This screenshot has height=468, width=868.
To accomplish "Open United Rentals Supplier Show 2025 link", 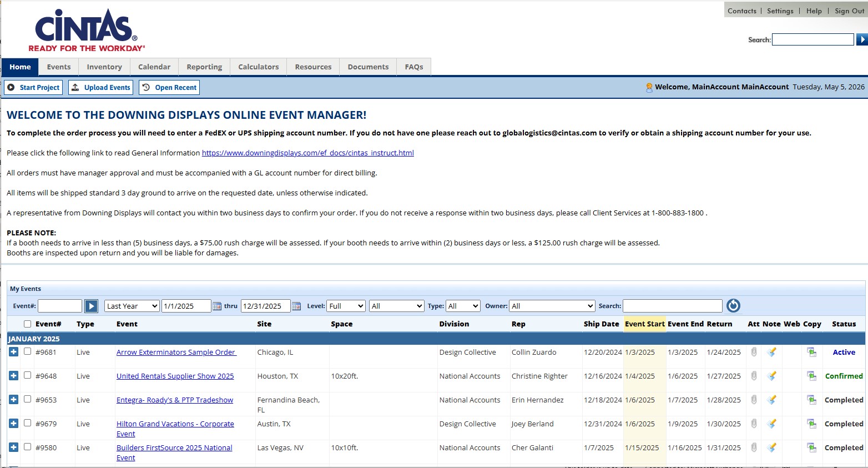I will tap(175, 376).
